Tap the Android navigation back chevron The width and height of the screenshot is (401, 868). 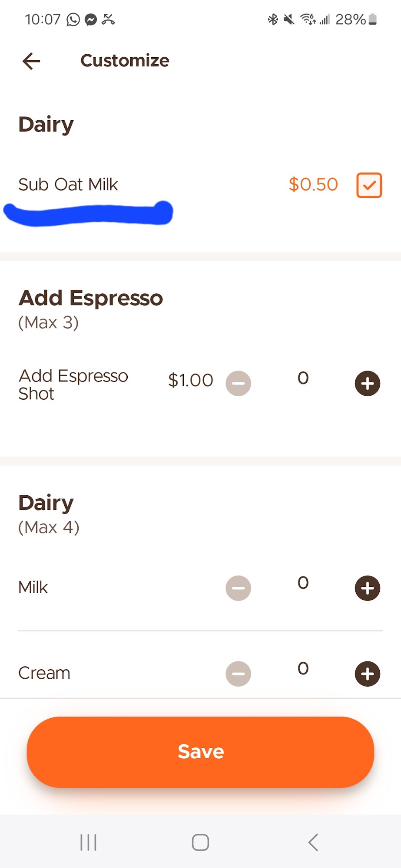click(x=313, y=842)
